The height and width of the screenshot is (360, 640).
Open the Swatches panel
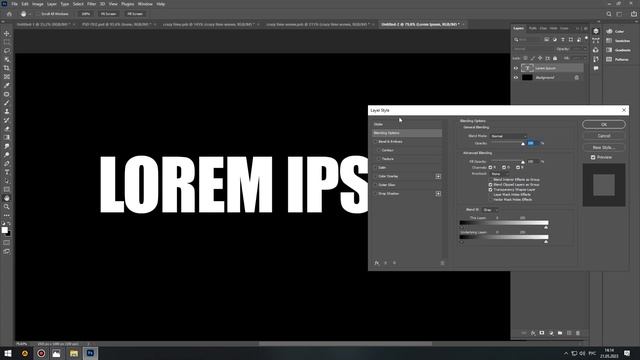(x=618, y=41)
